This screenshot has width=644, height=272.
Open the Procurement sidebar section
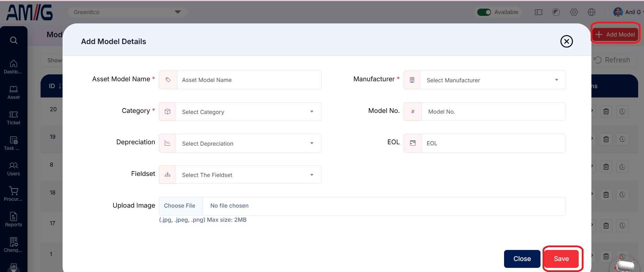13,194
